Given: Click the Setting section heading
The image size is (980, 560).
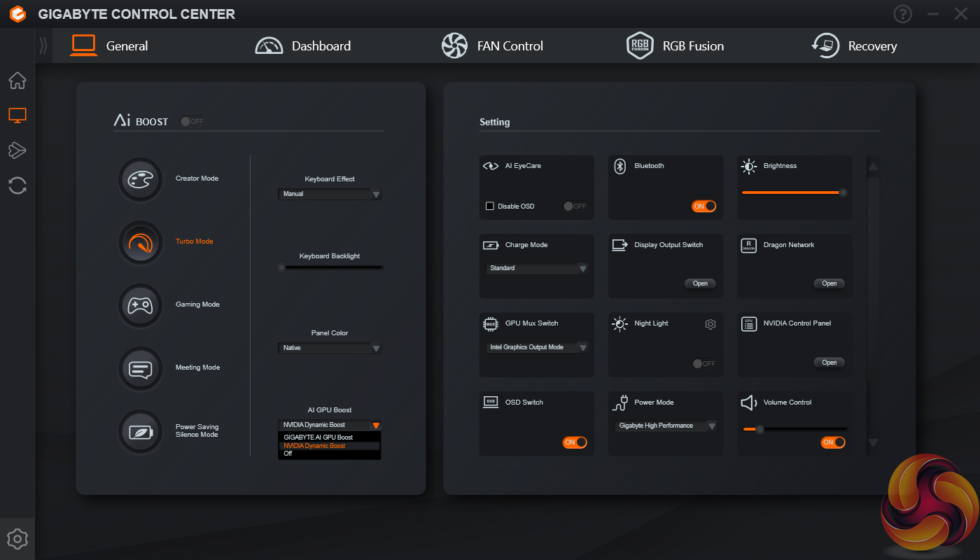Looking at the screenshot, I should coord(495,122).
